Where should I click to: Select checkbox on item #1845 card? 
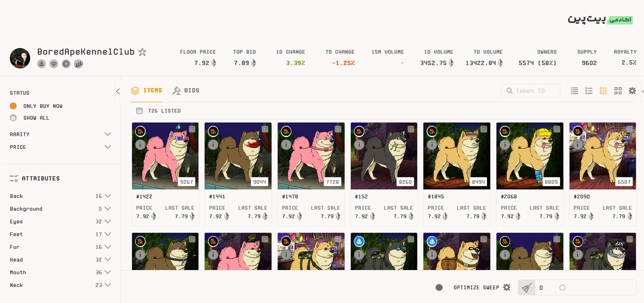point(484,129)
